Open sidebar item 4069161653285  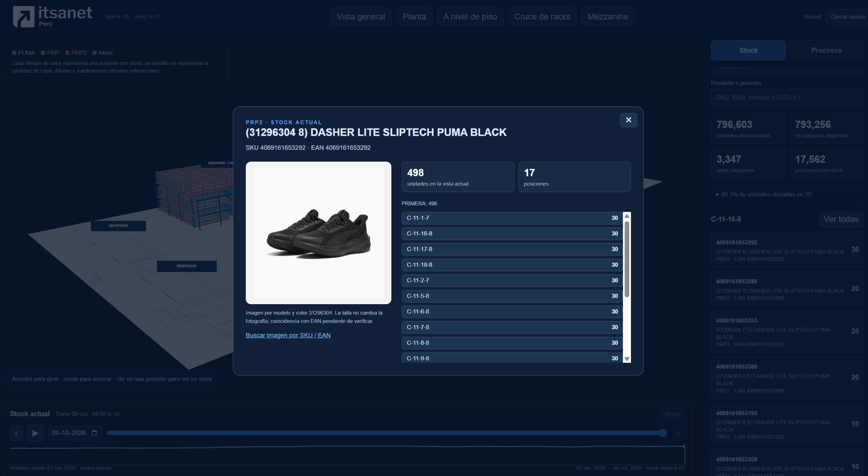click(x=787, y=290)
